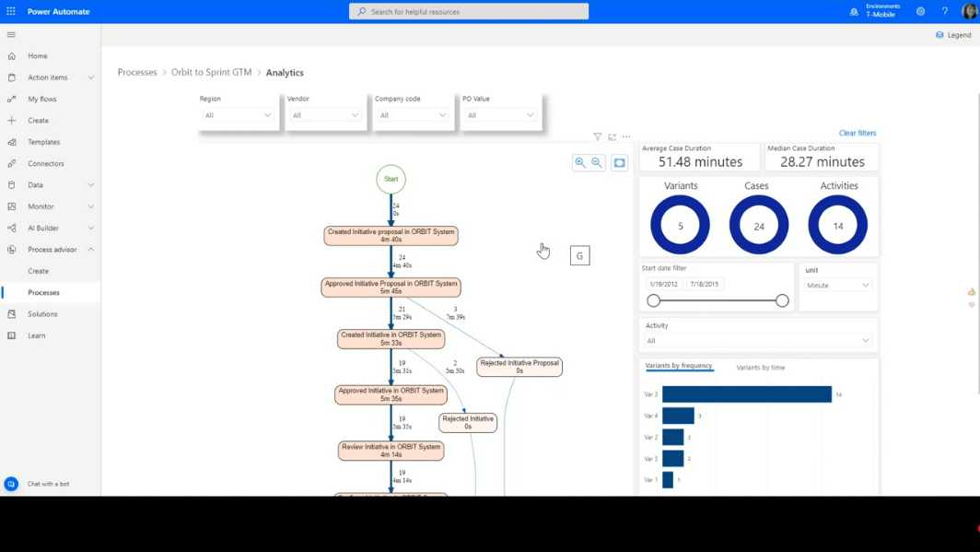Click the filter funnel icon
The width and height of the screenshot is (980, 552).
598,136
